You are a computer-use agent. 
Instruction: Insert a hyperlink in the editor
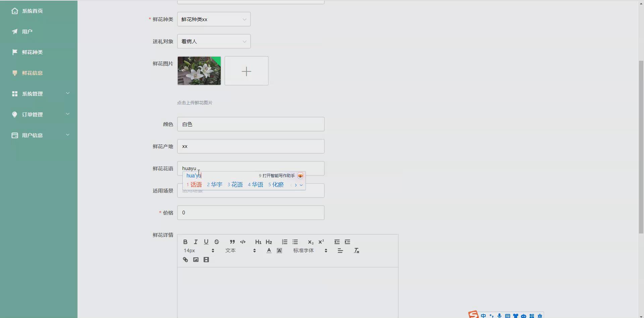(x=185, y=259)
